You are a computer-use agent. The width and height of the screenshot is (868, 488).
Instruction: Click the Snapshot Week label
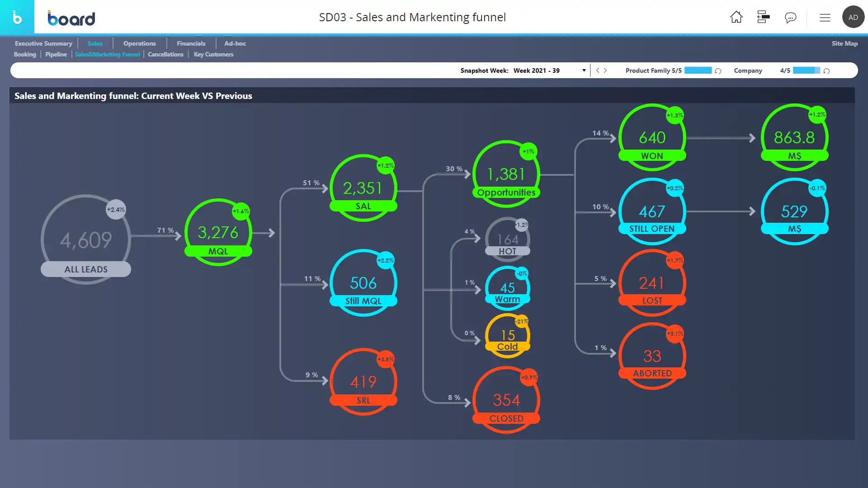tap(484, 70)
